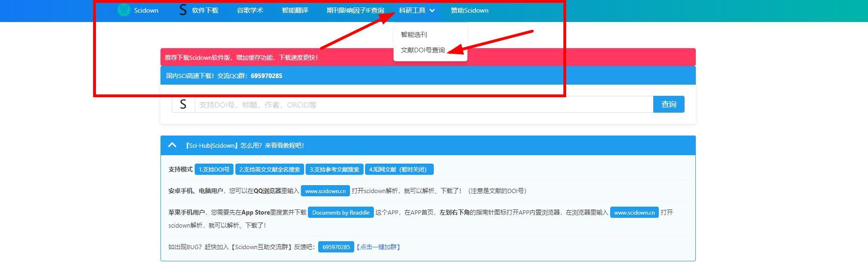
Task: Open the Scidown home link
Action: point(146,10)
